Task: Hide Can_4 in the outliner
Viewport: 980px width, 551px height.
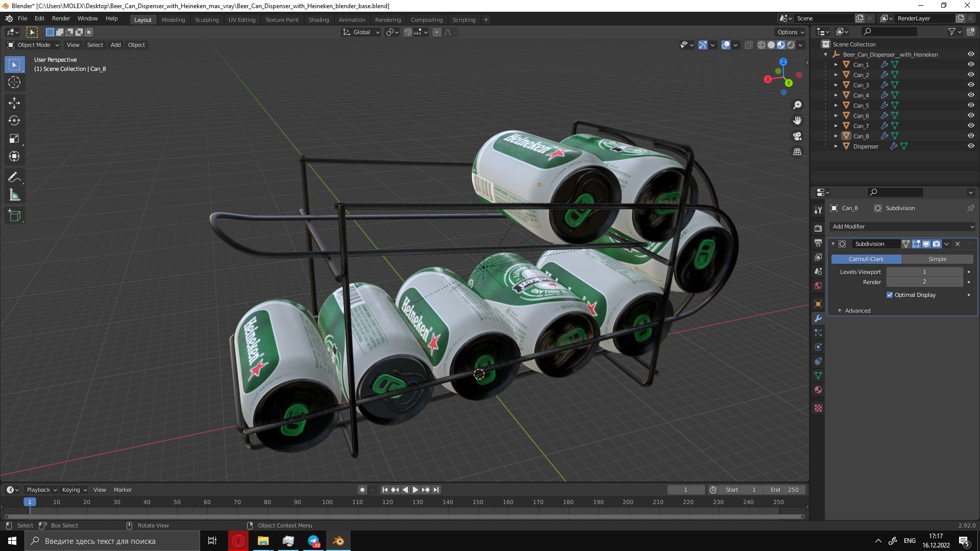Action: [x=971, y=95]
